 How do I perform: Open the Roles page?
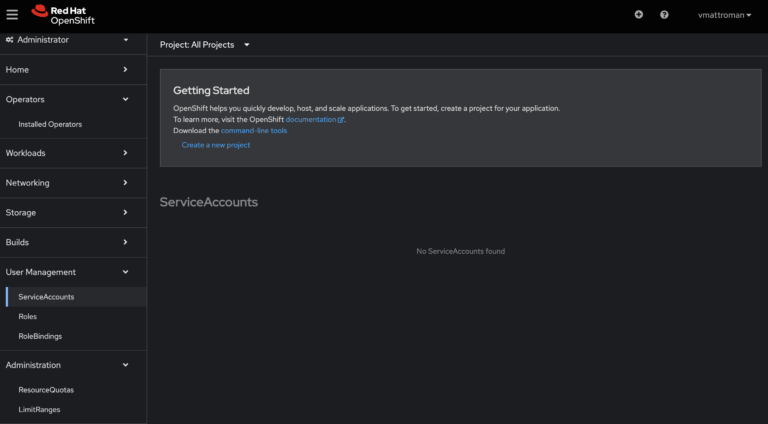[27, 317]
